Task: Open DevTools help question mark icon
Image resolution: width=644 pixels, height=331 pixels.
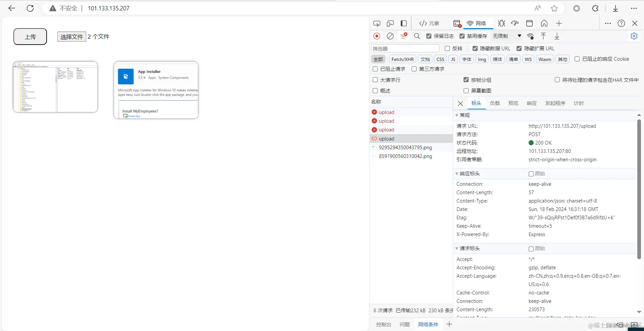Action: [621, 23]
